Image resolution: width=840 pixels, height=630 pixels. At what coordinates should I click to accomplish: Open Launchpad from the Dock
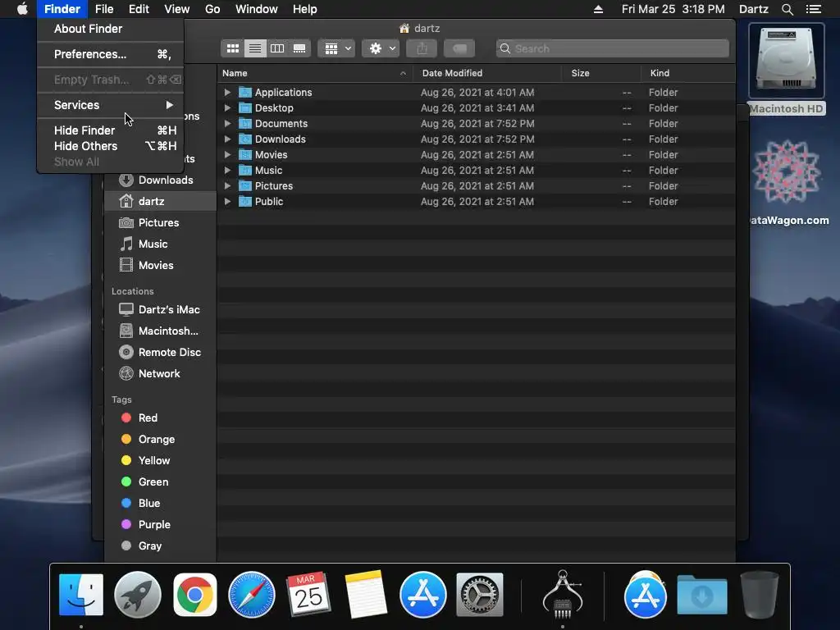(138, 596)
